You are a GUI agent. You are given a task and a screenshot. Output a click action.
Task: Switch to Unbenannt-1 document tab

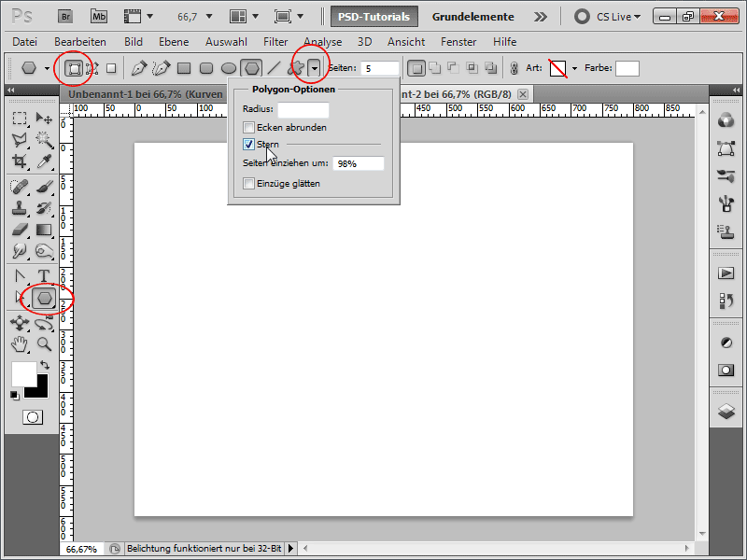point(145,94)
